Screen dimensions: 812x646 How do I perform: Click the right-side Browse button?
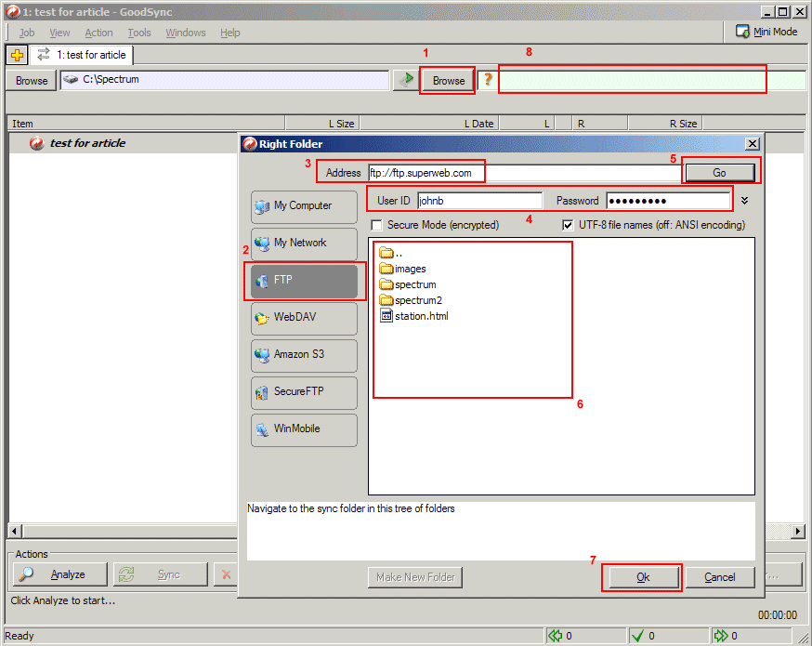[449, 80]
